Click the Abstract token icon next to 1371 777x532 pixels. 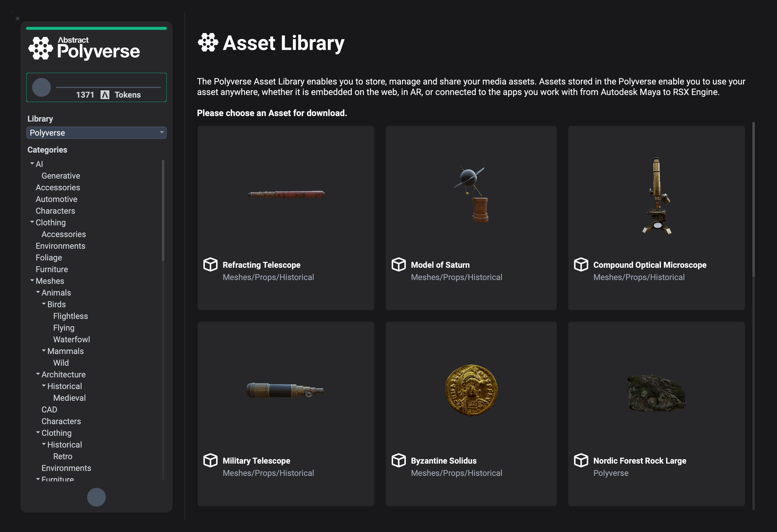105,95
